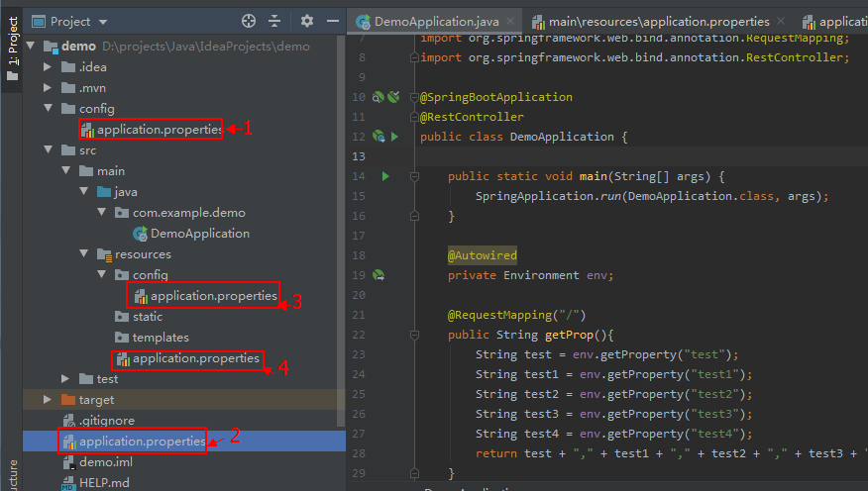Click the @RequestMapping("/") annotation
Screen dimensions: 868x491
(516, 315)
